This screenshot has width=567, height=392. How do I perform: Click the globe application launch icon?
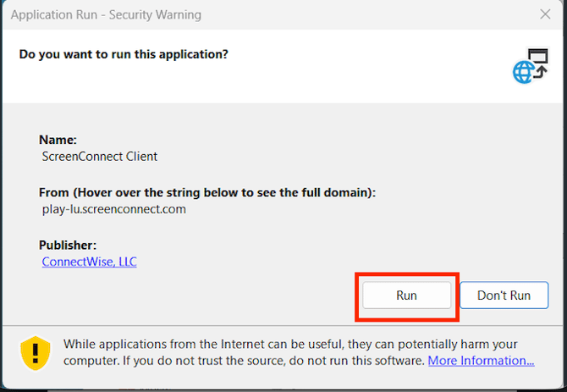531,66
